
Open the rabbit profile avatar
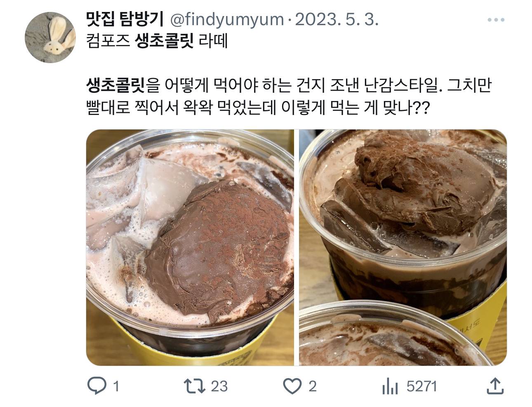click(51, 37)
